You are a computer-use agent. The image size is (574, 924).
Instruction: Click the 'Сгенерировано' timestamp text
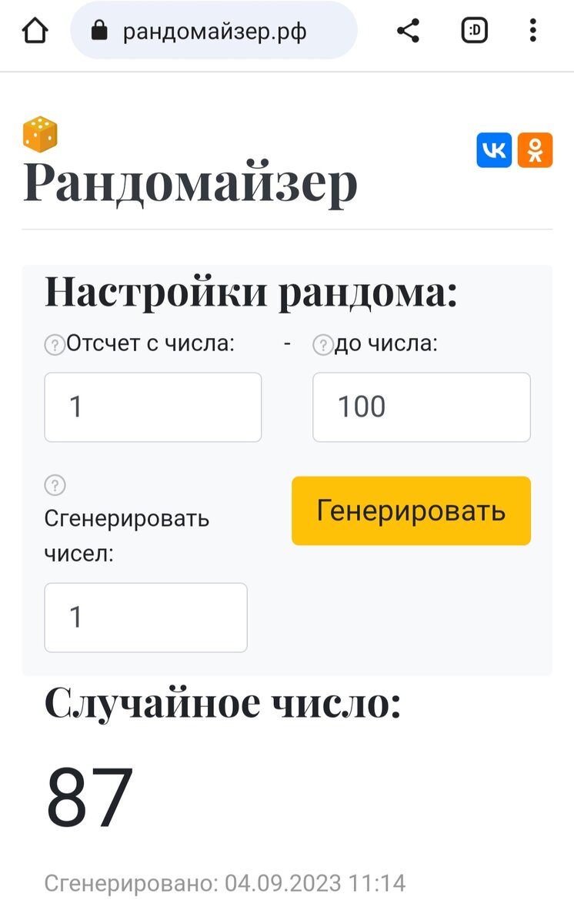pos(225,883)
